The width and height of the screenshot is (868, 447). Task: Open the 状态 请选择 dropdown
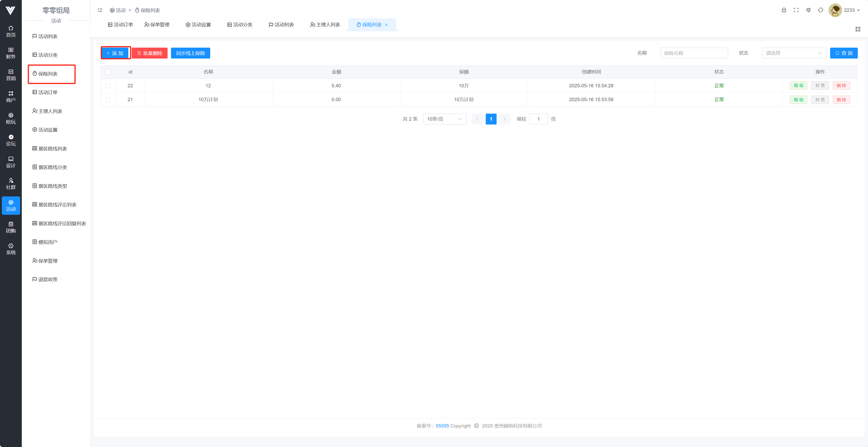point(794,53)
